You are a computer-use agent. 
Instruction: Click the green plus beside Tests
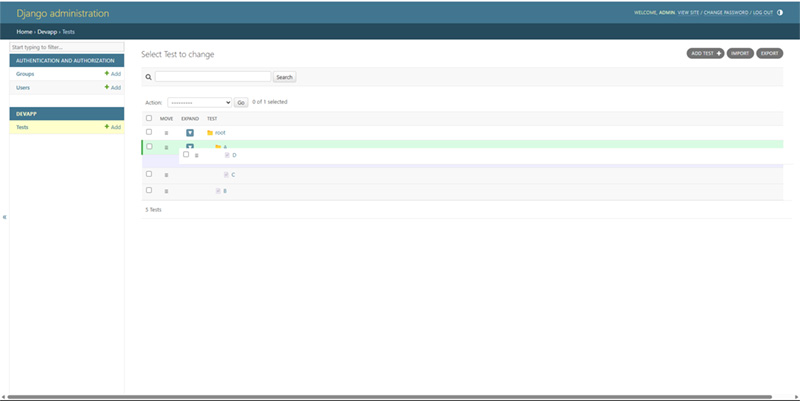(x=107, y=127)
